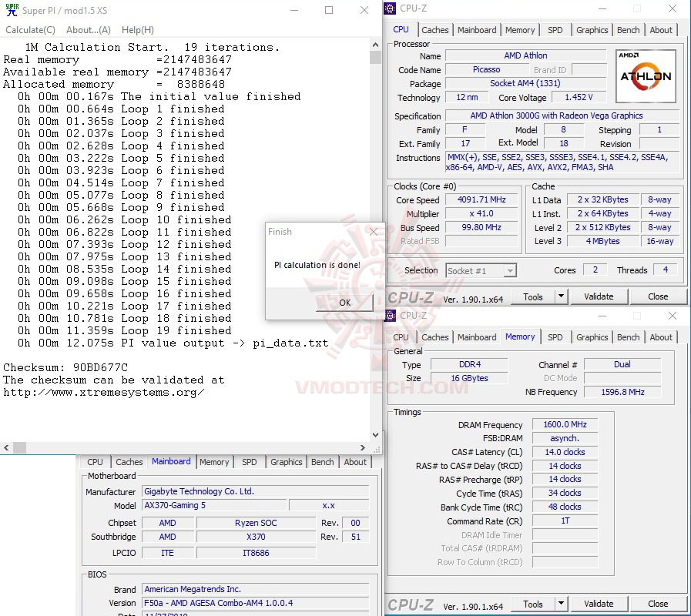Expand Tools dropdown arrow in CPU-Z Memory window
691x616 pixels.
(561, 604)
